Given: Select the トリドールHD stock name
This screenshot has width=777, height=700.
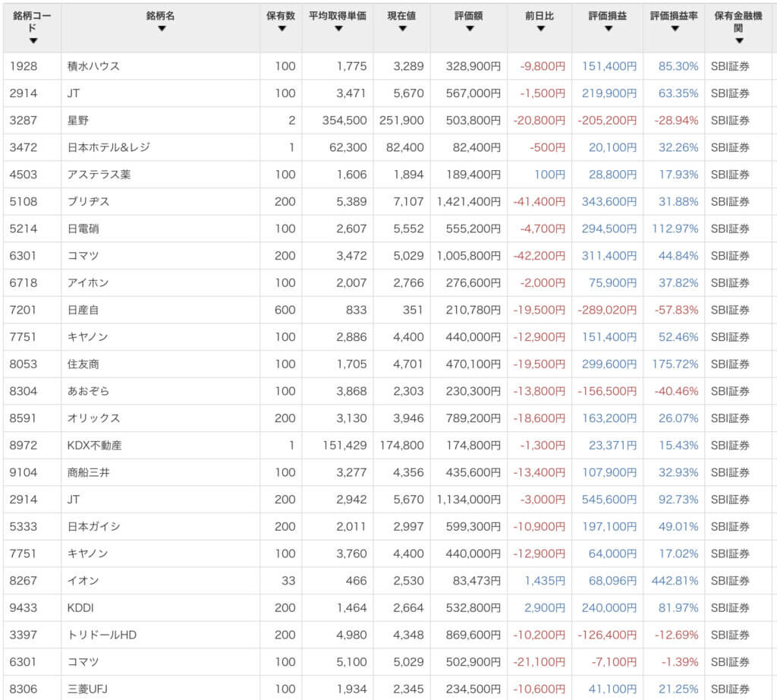Looking at the screenshot, I should click(102, 635).
